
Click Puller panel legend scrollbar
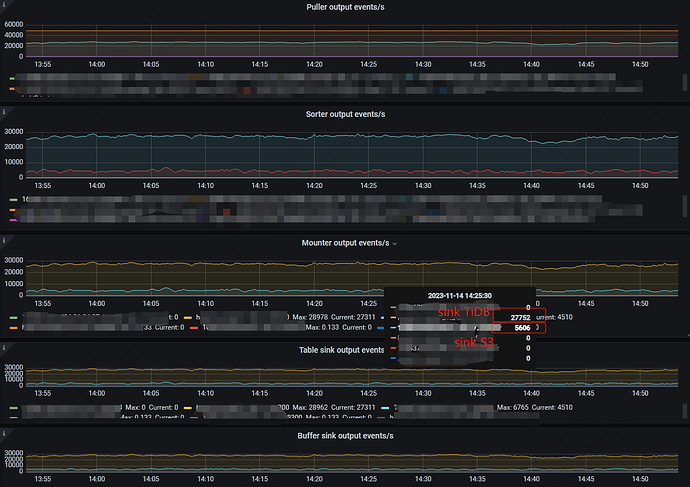[685, 82]
